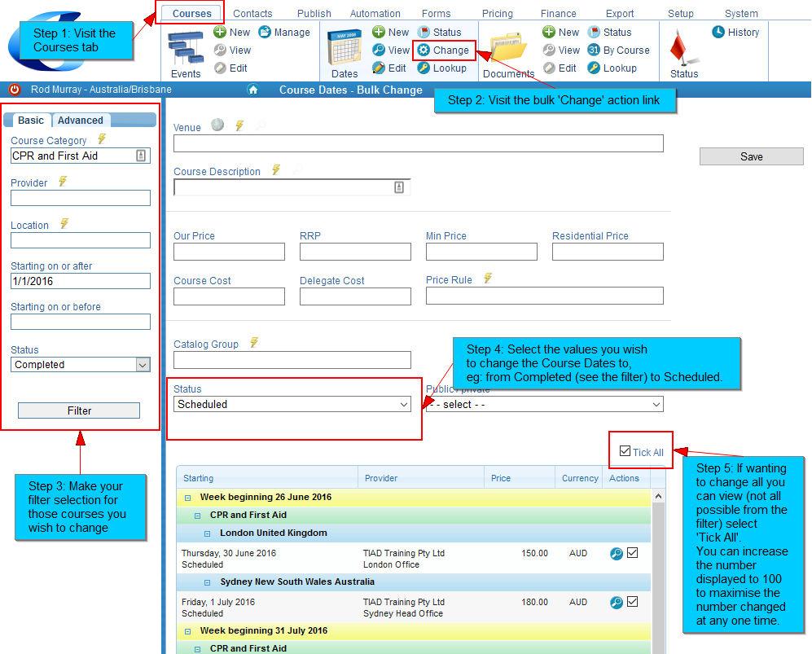Collapse the Week beginning 26 June 2016 group
812x654 pixels.
(187, 498)
